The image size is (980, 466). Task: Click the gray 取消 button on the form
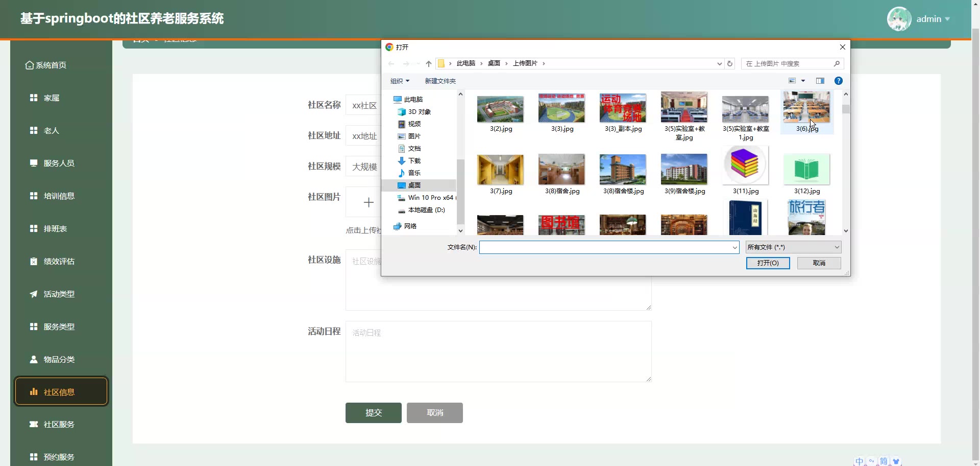pos(435,413)
